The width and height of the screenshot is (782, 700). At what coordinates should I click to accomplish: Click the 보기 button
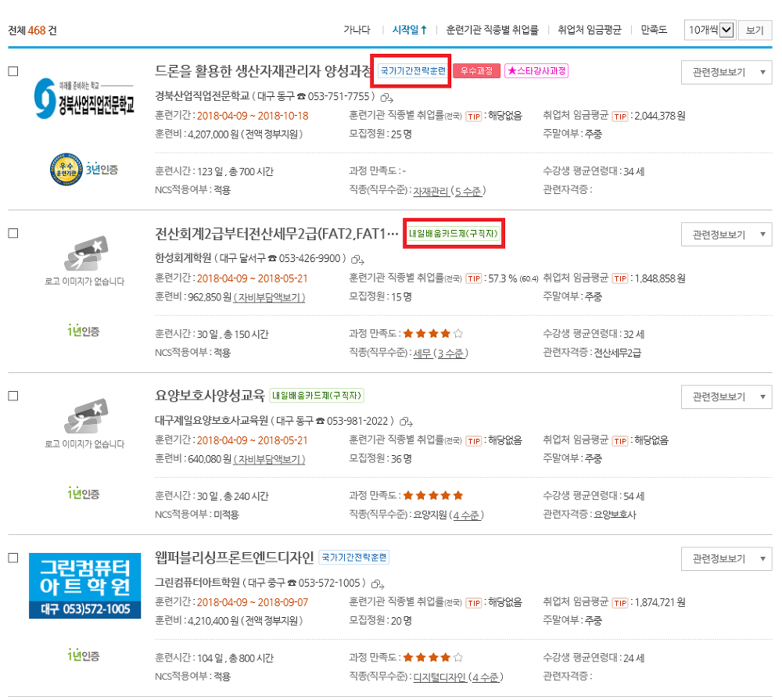pos(755,31)
